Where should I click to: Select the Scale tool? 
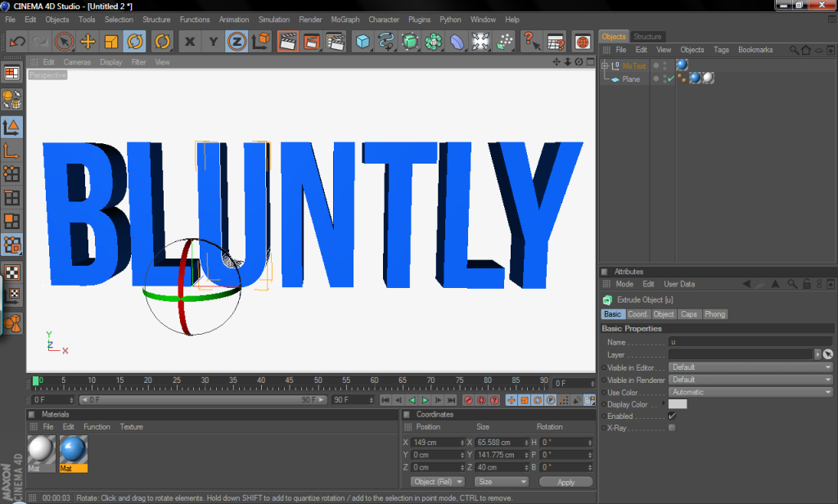pyautogui.click(x=111, y=41)
